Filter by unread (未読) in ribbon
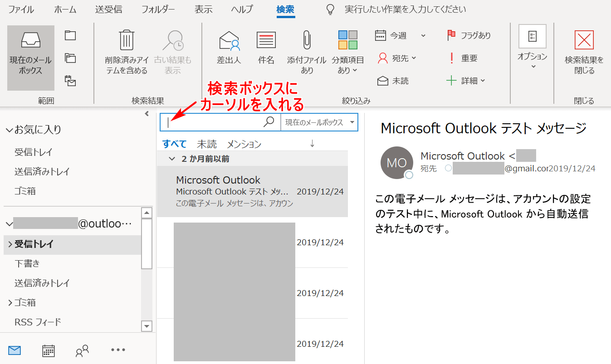The width and height of the screenshot is (611, 364). pos(393,81)
